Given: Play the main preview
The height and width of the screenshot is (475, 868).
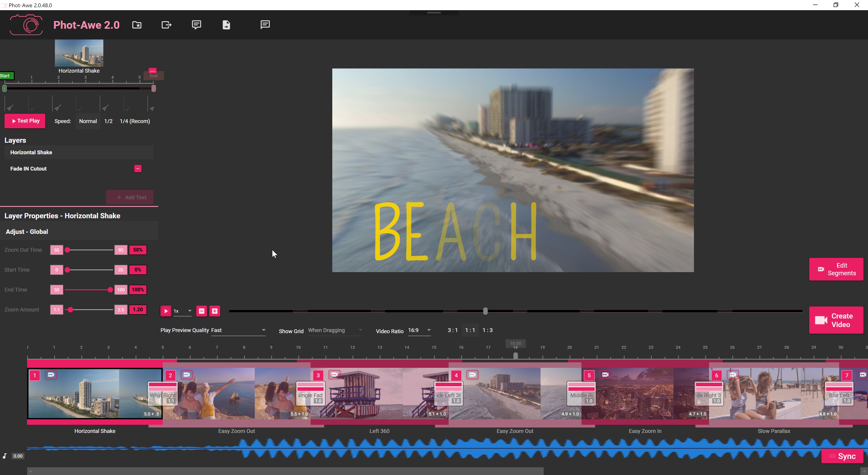Looking at the screenshot, I should point(166,311).
